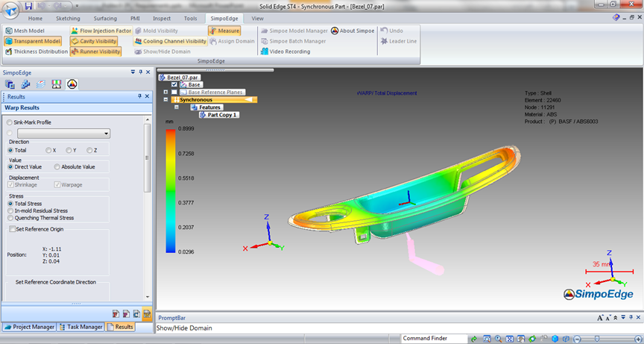Image resolution: width=644 pixels, height=344 pixels.
Task: Open Thickness Distribution
Action: pos(36,51)
